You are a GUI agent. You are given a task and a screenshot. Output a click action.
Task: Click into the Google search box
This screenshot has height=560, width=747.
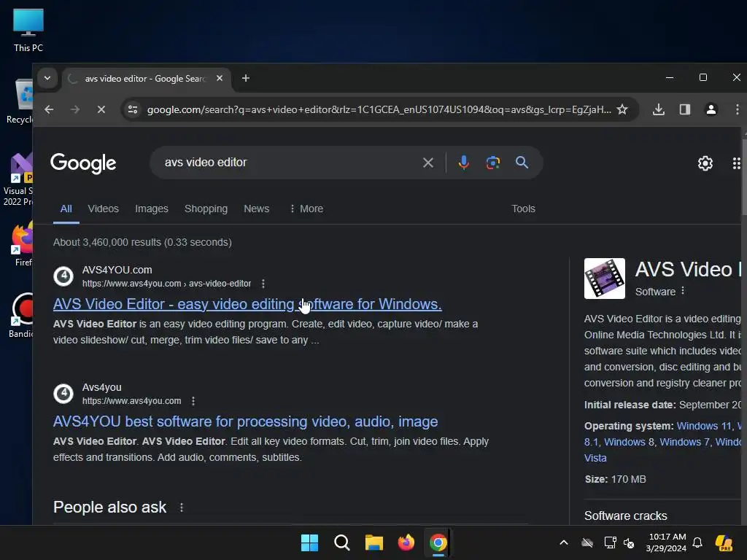point(288,163)
